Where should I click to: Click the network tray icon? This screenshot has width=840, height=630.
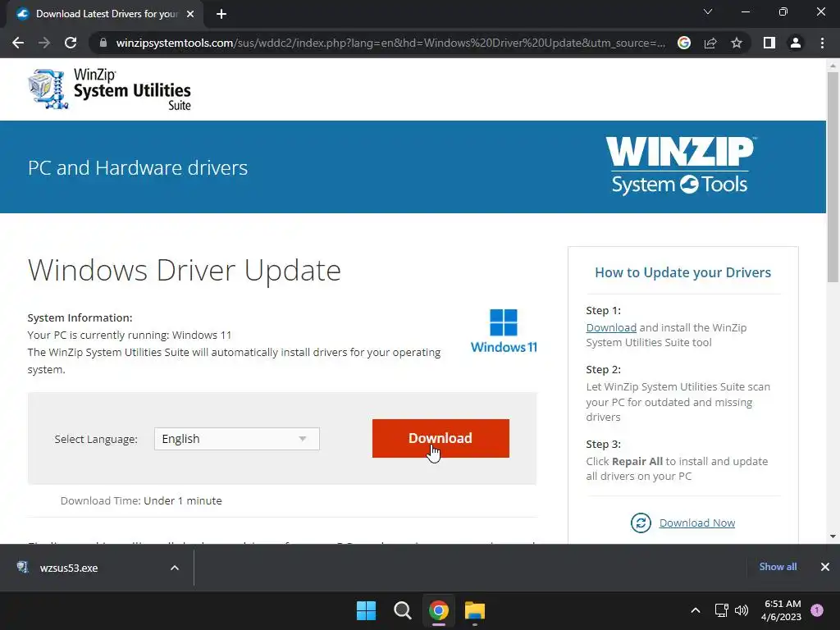721,610
